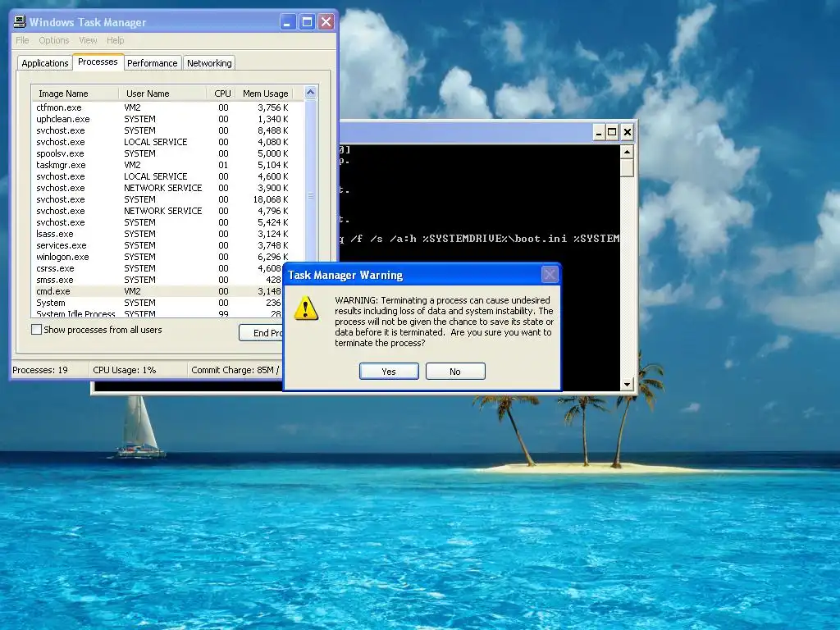This screenshot has height=630, width=840.
Task: Open the Performance tab
Action: tap(152, 62)
